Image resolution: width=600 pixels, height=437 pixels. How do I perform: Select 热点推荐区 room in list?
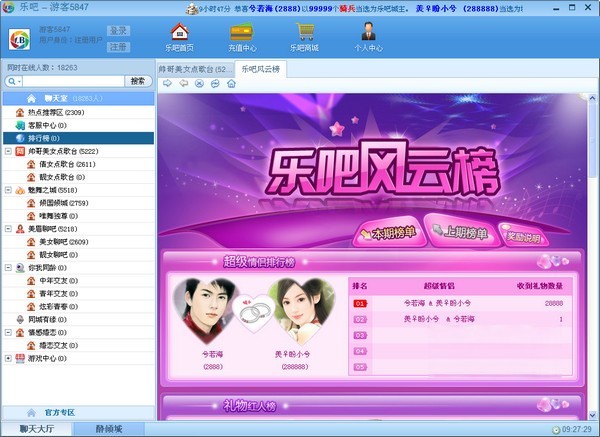pos(78,113)
